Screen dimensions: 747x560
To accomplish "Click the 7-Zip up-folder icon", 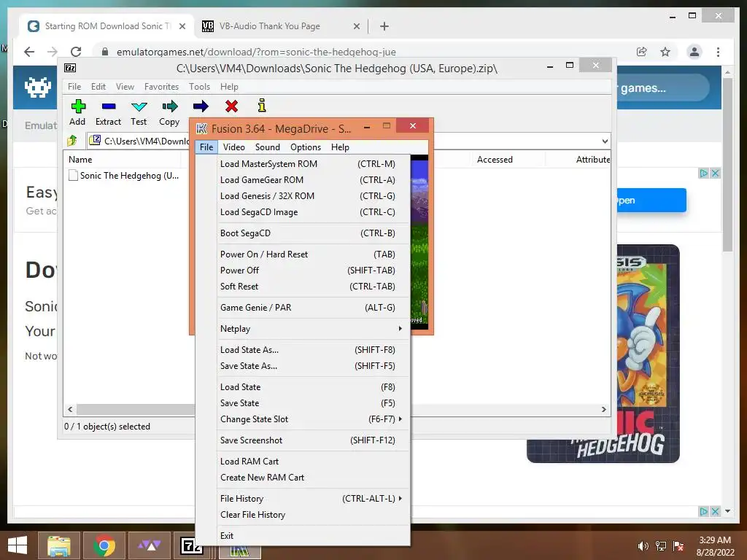I will coord(72,141).
